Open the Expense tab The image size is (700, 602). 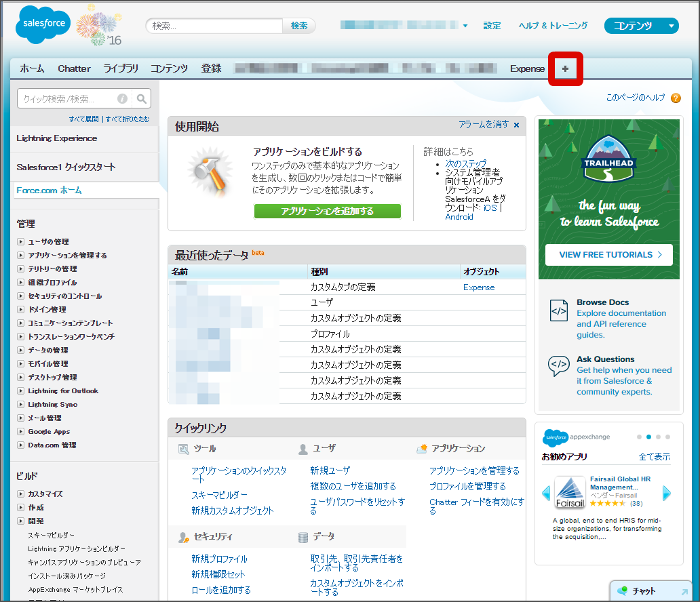528,68
